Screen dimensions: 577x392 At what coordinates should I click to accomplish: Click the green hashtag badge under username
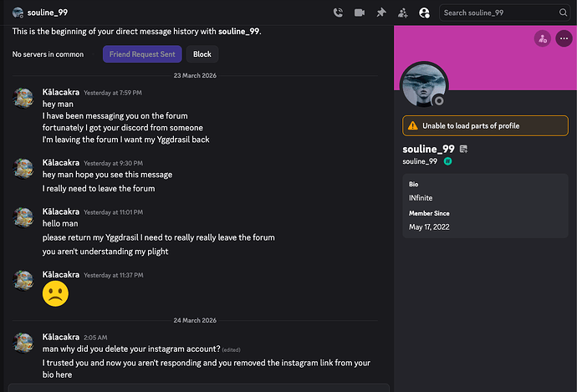[447, 161]
